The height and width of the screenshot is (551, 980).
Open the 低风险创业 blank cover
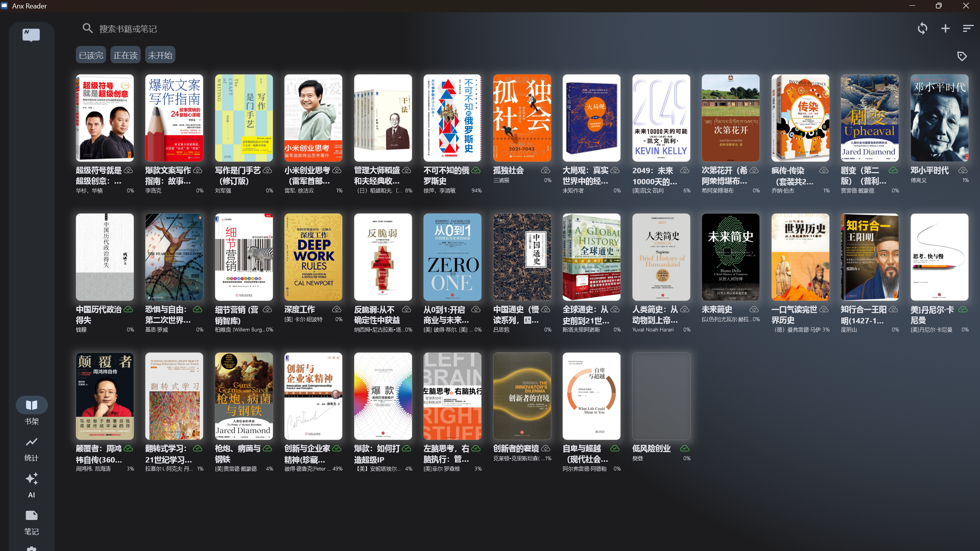[661, 396]
